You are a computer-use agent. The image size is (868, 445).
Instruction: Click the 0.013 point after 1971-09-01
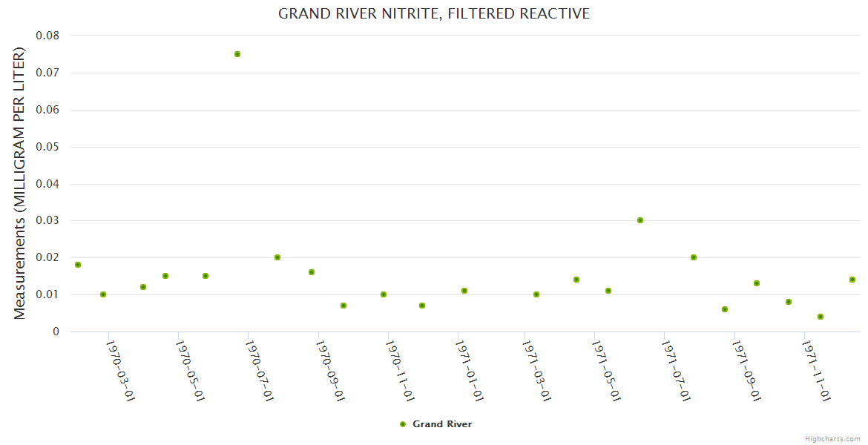tap(757, 283)
